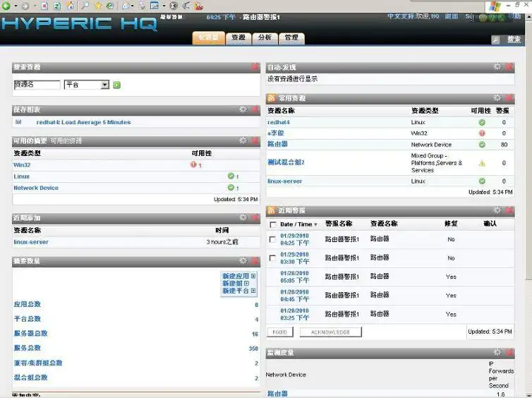This screenshot has height=398, width=532.
Task: Click the browser Refresh page icon
Action: click(57, 6)
